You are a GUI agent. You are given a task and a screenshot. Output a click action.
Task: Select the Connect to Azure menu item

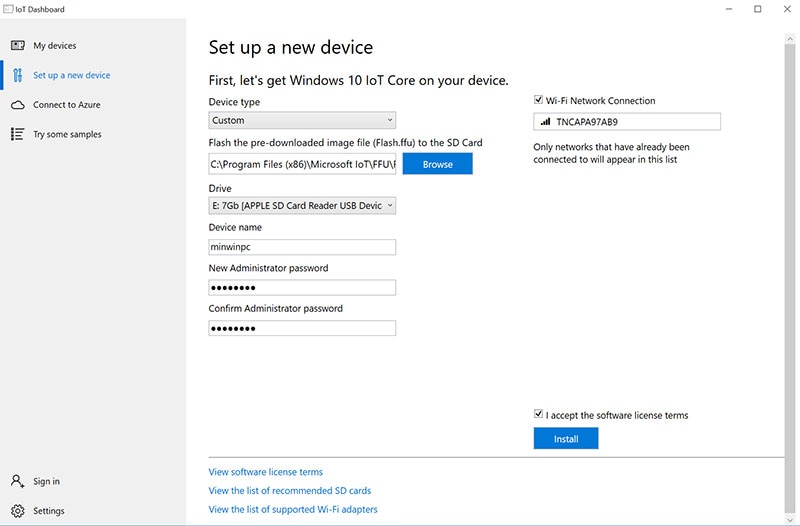[67, 105]
